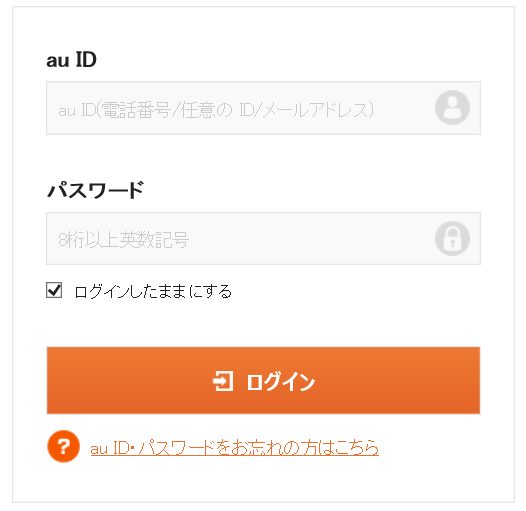
Task: Click the checkmark box beside ログインしたままにする
Action: pos(54,290)
